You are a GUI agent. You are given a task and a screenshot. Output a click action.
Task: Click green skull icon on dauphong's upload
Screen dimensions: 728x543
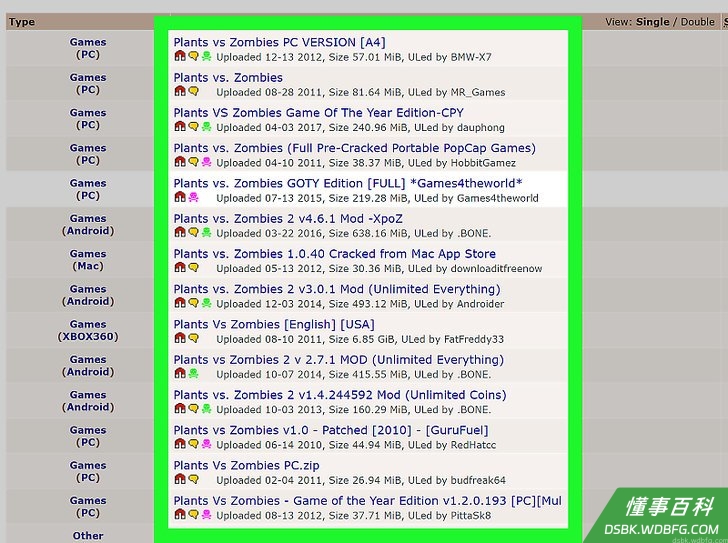(x=207, y=127)
